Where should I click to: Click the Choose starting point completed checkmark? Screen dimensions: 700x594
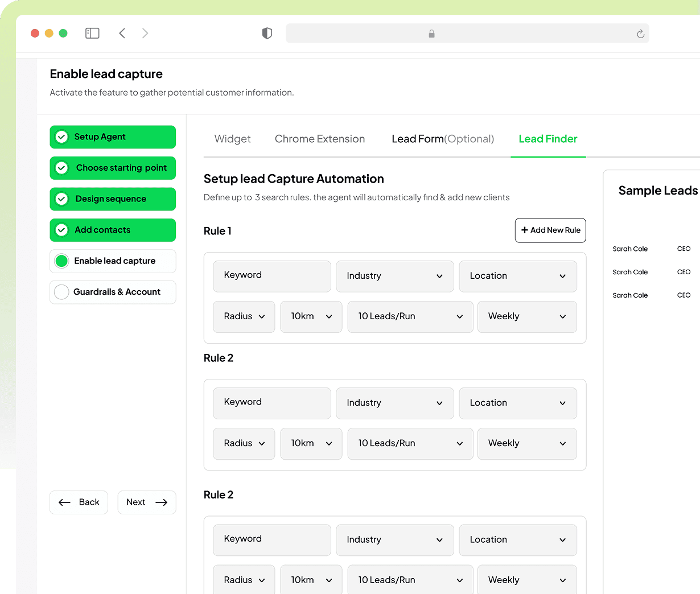tap(61, 168)
